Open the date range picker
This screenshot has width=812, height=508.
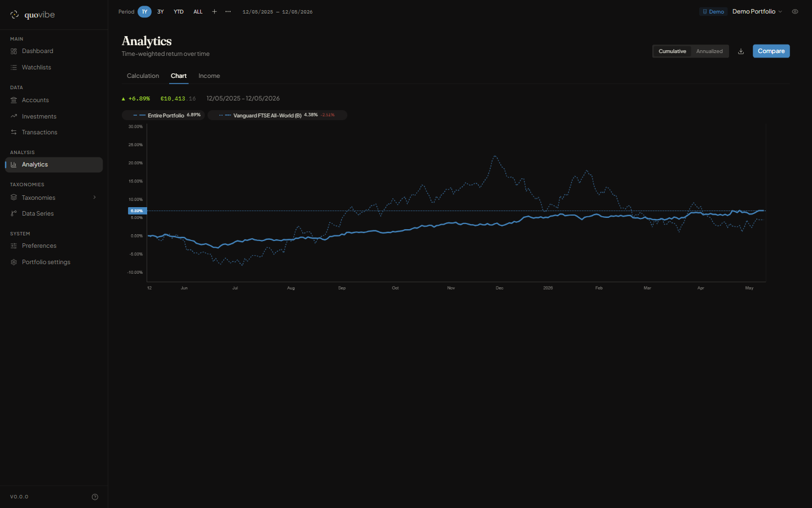tap(277, 12)
